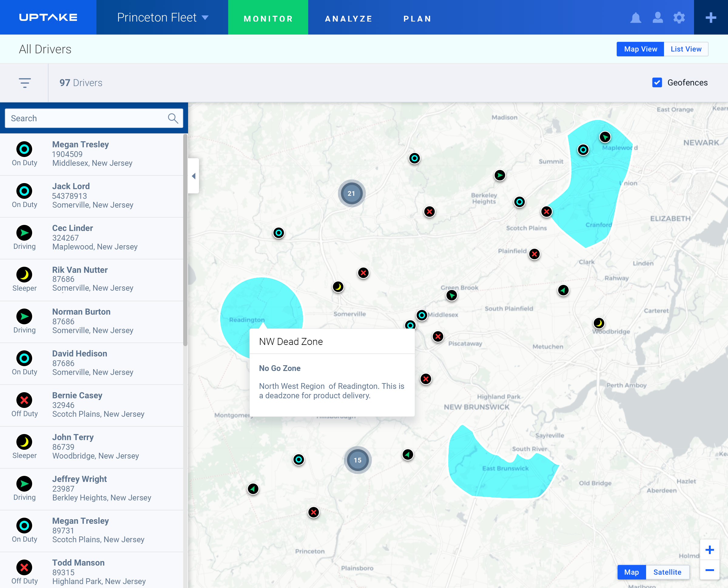Image resolution: width=728 pixels, height=588 pixels.
Task: Select Cec Linder's driving status icon
Action: coord(24,233)
